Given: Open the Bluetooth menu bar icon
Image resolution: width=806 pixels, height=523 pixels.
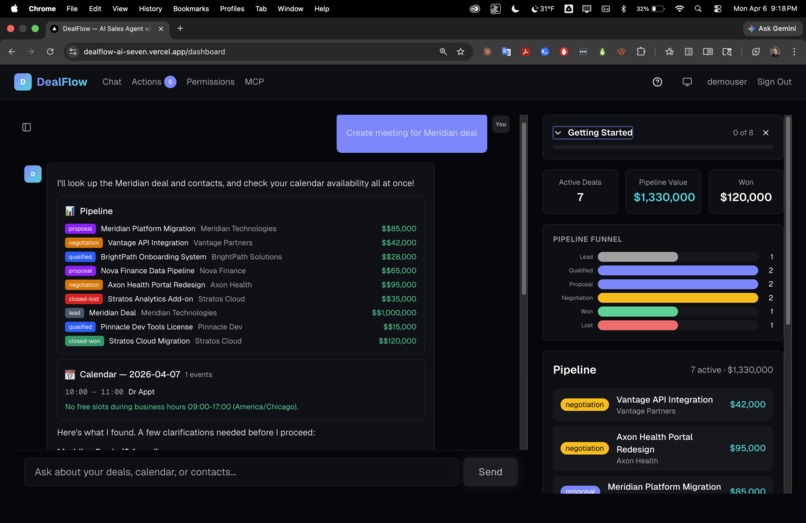Looking at the screenshot, I should 624,9.
